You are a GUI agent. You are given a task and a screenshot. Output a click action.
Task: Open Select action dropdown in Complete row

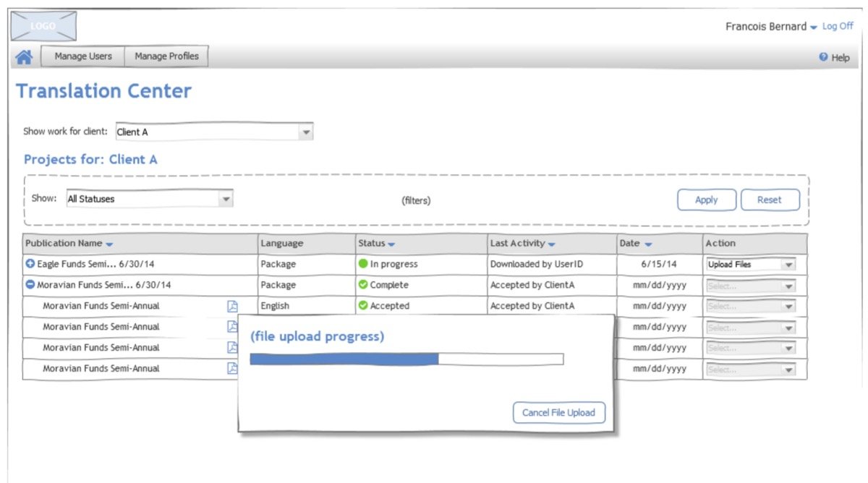click(751, 286)
